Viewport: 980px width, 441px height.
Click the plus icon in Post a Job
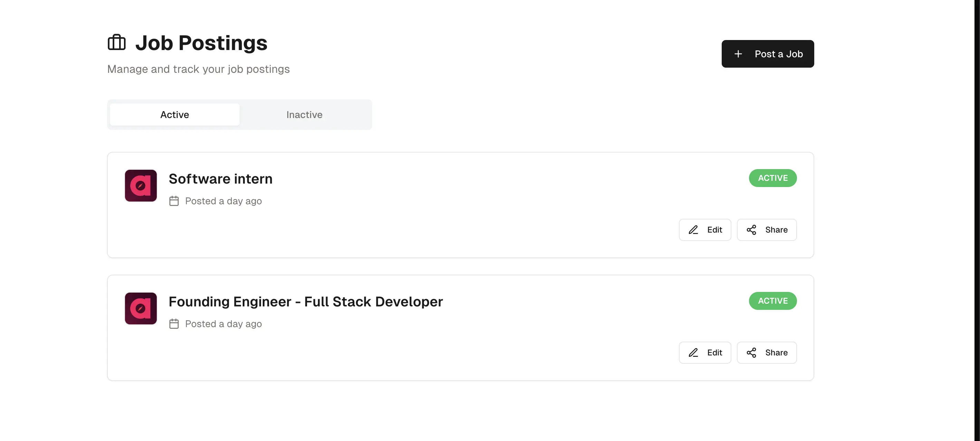738,54
